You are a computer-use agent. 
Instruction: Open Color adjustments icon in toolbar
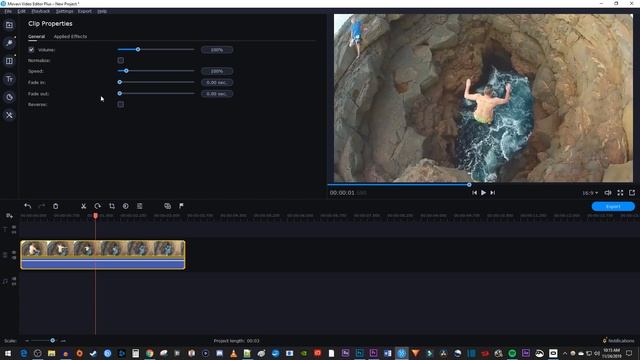pos(126,206)
